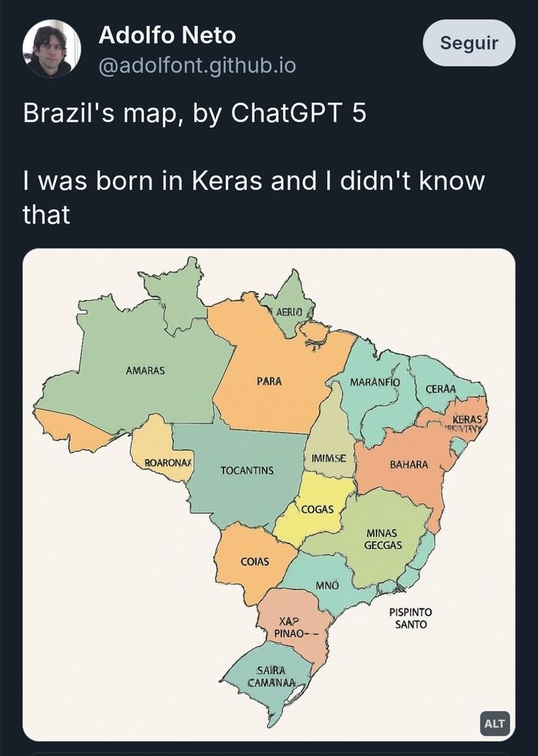Click the MINAS GECGAS region
Viewport: 538px width, 756px height.
tap(383, 539)
